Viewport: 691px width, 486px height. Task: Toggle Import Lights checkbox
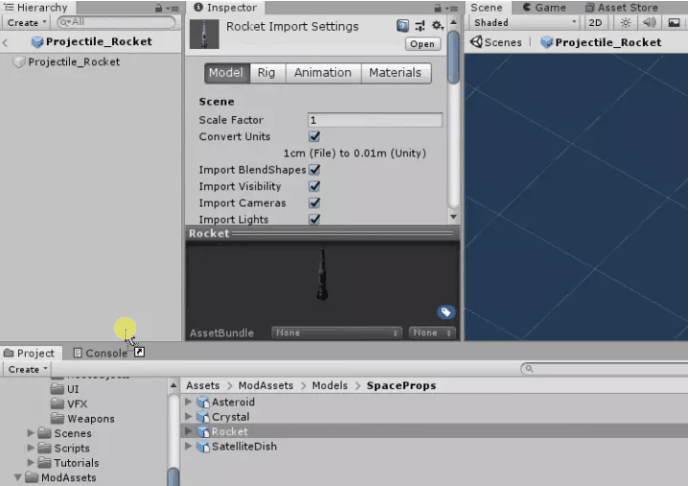(314, 219)
